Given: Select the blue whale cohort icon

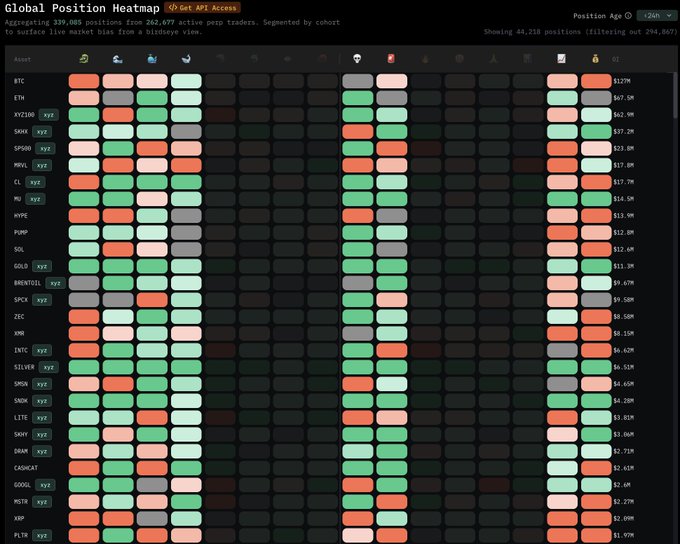Looking at the screenshot, I should pyautogui.click(x=152, y=59).
